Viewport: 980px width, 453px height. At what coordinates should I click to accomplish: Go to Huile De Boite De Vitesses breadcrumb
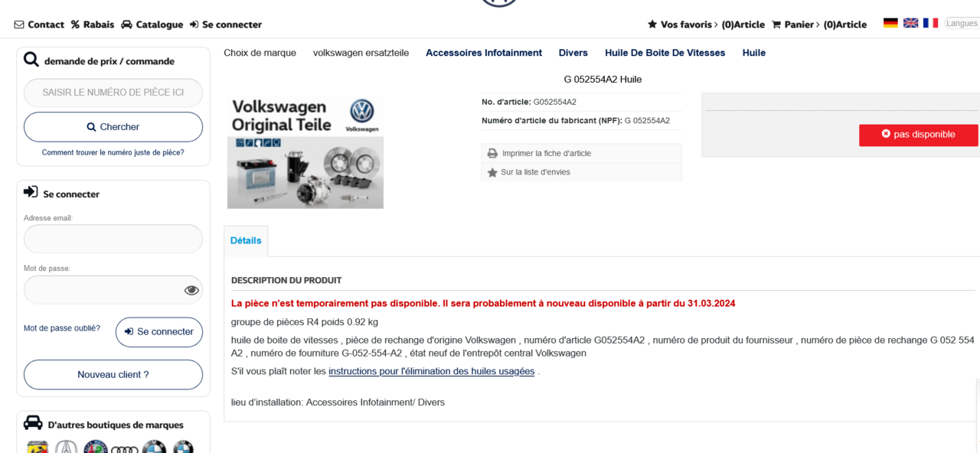(665, 53)
